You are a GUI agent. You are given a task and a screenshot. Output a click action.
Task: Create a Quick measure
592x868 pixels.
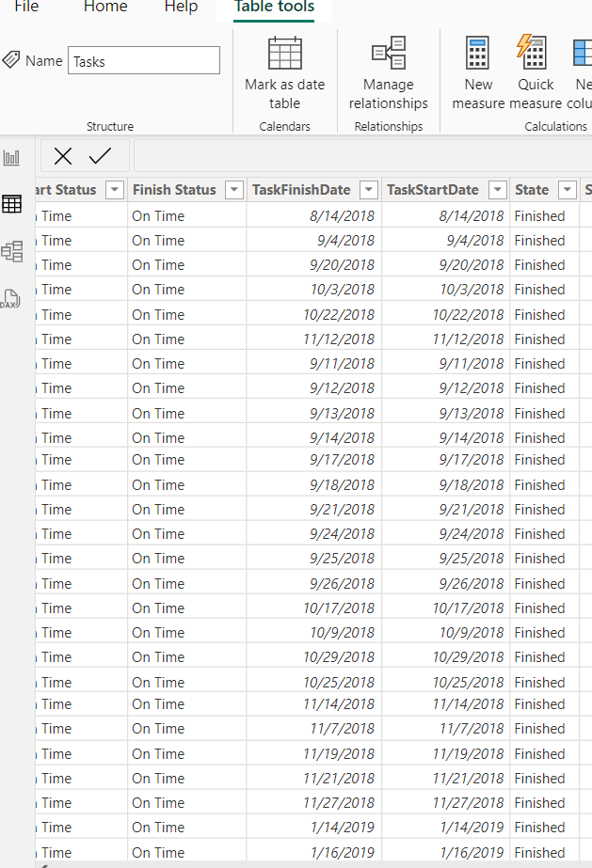coord(535,72)
